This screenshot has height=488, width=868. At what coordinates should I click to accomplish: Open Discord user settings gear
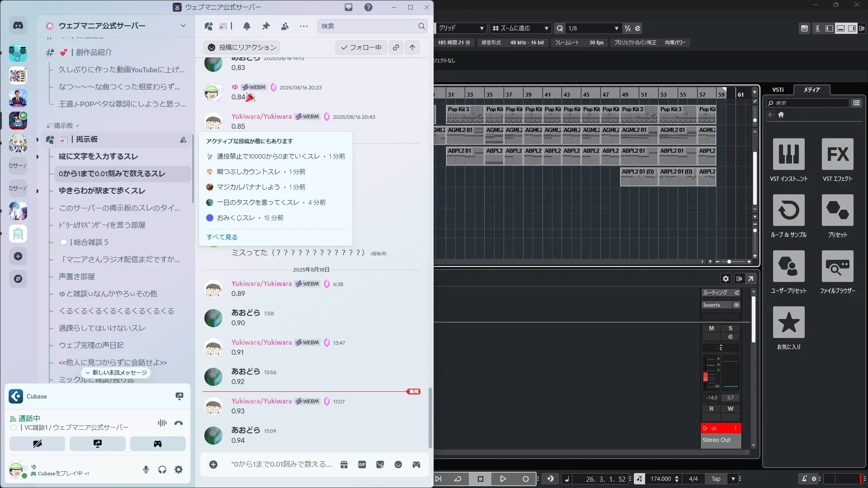(179, 469)
